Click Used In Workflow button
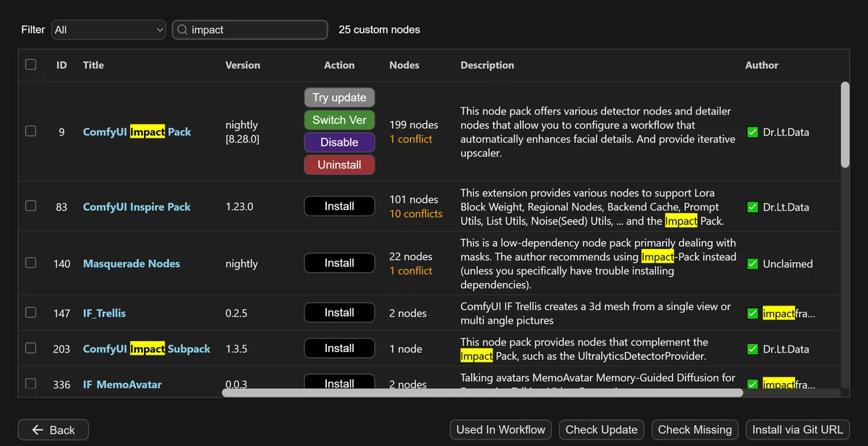The width and height of the screenshot is (868, 446). pyautogui.click(x=501, y=430)
